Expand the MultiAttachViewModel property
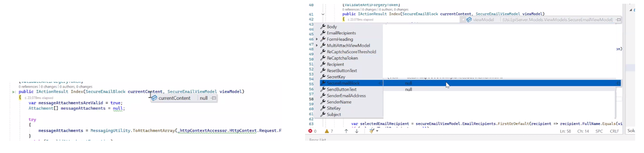The width and height of the screenshot is (644, 153). pyautogui.click(x=317, y=46)
